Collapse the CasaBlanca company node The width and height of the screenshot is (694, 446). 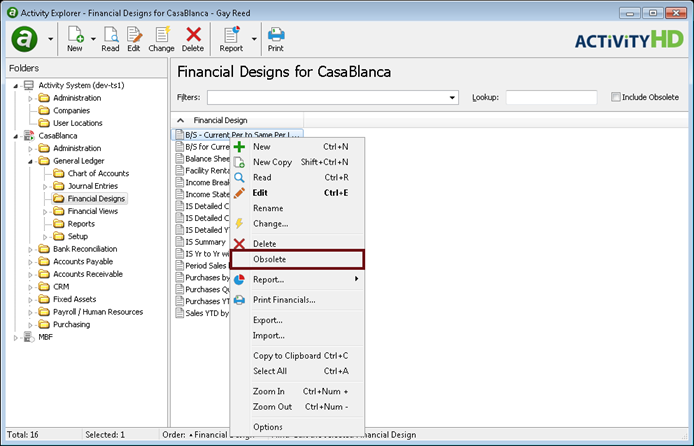(16, 136)
